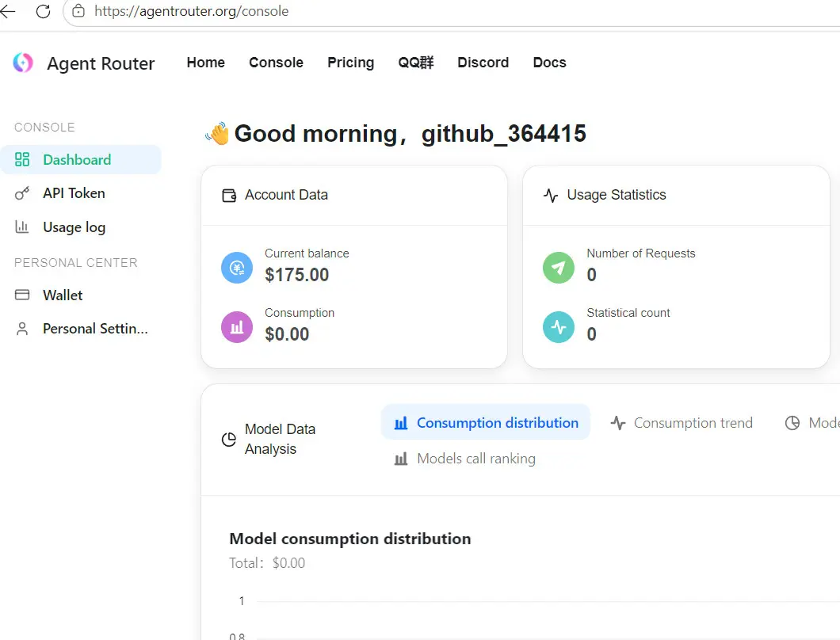Click the browser back arrow
The image size is (840, 640).
click(x=7, y=11)
